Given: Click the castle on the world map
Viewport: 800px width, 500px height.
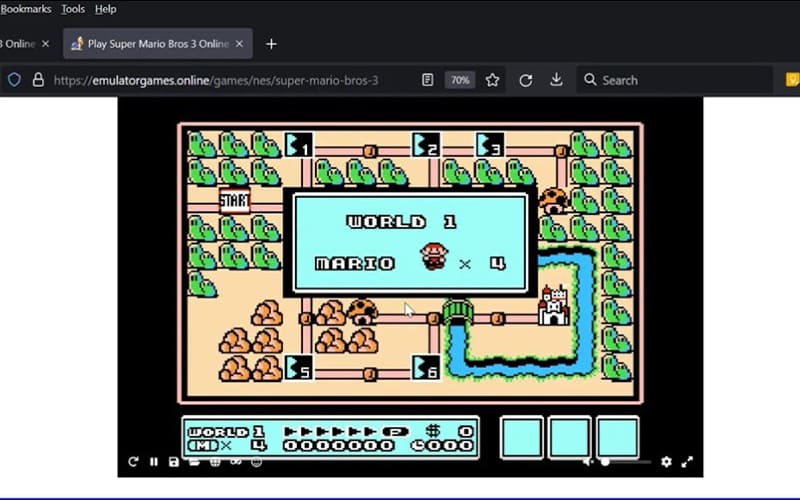Looking at the screenshot, I should coord(554,305).
